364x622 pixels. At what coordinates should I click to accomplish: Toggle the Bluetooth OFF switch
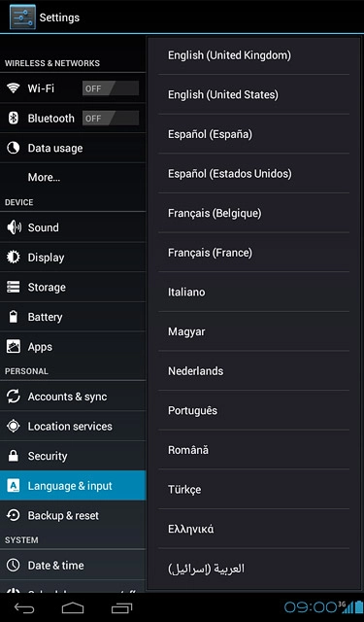point(111,119)
